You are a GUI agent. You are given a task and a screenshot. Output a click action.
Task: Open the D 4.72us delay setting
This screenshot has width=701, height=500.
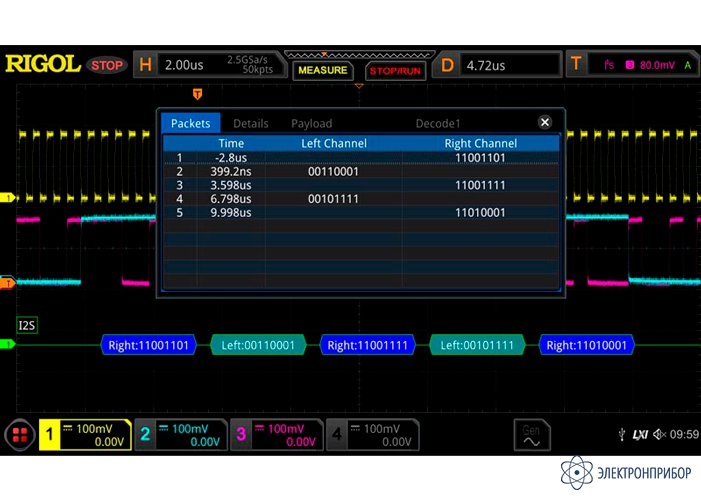497,65
